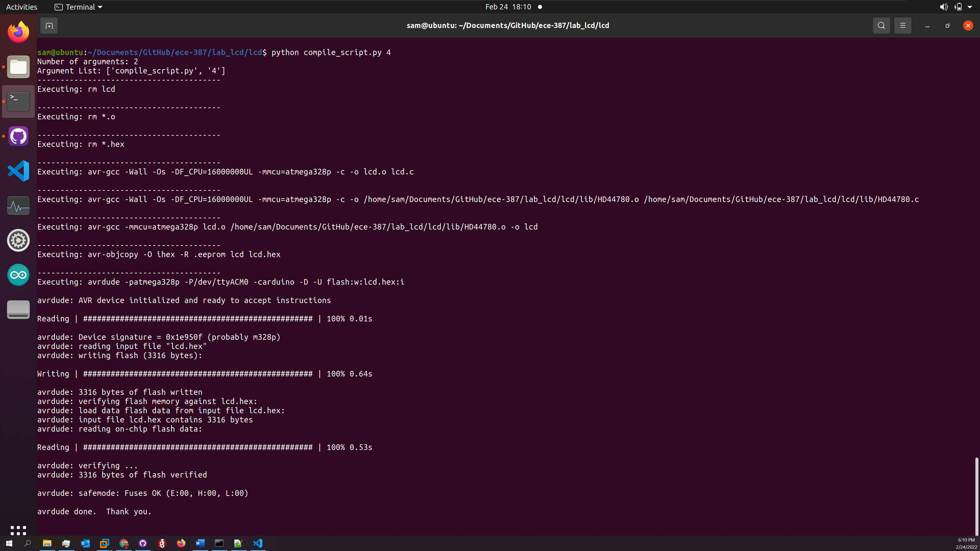Click 'Device signature = 0x1e950f' line
The width and height of the screenshot is (980, 551).
pyautogui.click(x=159, y=337)
